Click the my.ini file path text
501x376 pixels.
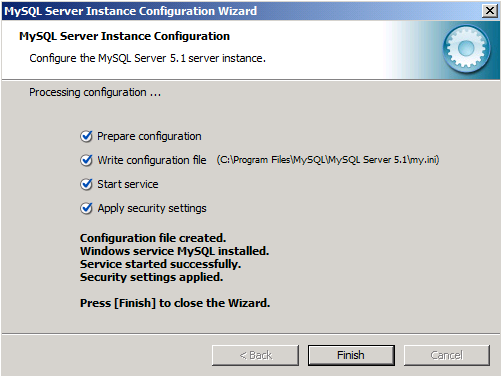[328, 160]
